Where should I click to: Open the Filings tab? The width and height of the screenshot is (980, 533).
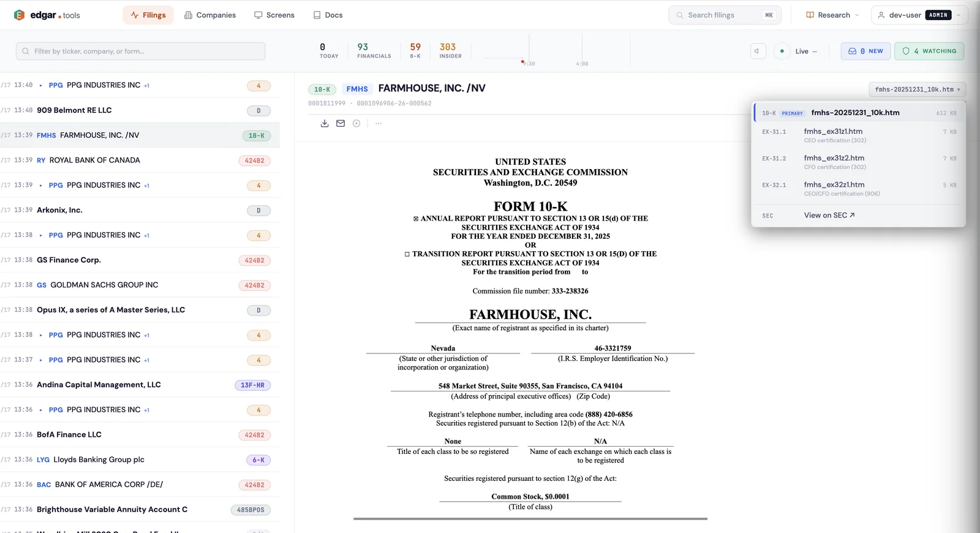click(x=148, y=15)
